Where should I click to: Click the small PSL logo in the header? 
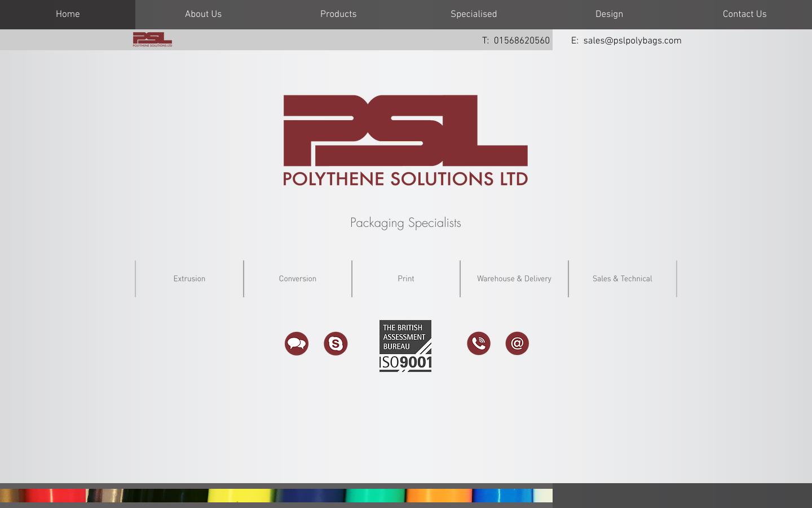[152, 40]
